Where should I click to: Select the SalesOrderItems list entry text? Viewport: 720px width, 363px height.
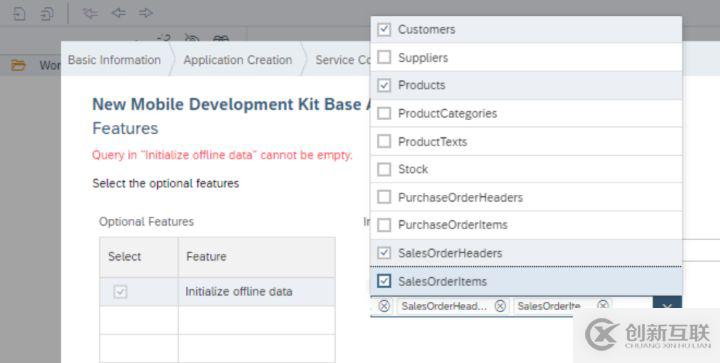[442, 281]
